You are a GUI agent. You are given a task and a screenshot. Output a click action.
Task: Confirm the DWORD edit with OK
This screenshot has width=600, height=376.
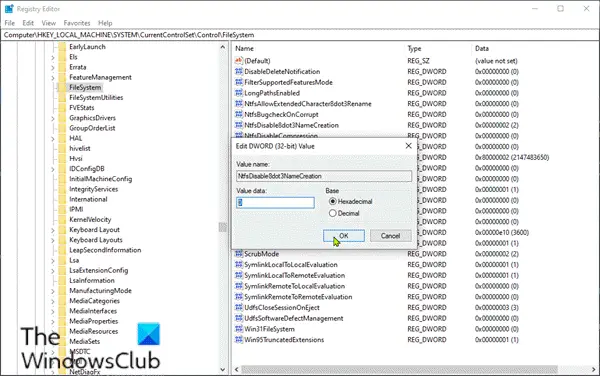(344, 236)
